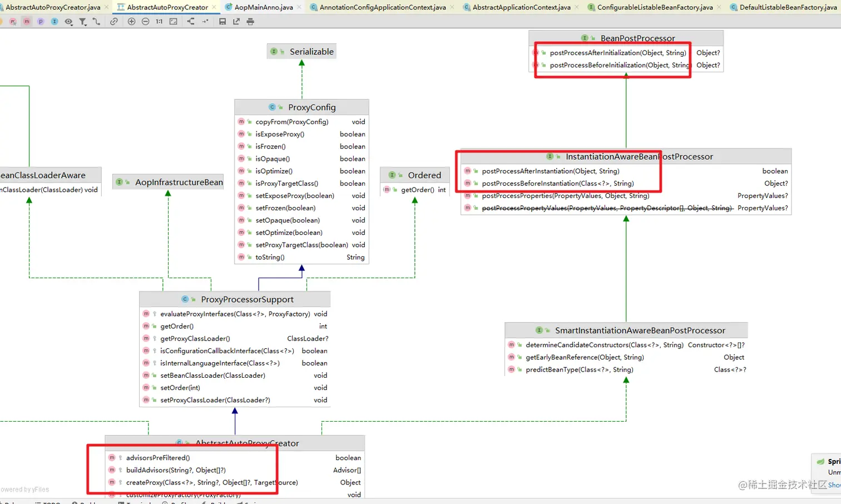The height and width of the screenshot is (504, 841).
Task: Click isExposeProxy() method in ProxyConfig
Action: [x=302, y=134]
